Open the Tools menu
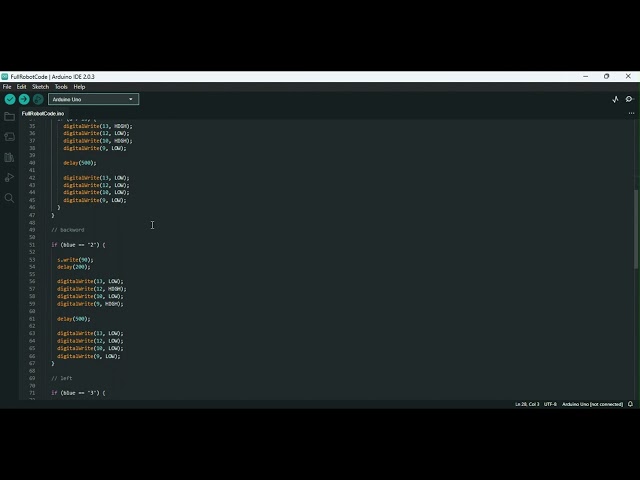The width and height of the screenshot is (640, 480). pyautogui.click(x=61, y=87)
